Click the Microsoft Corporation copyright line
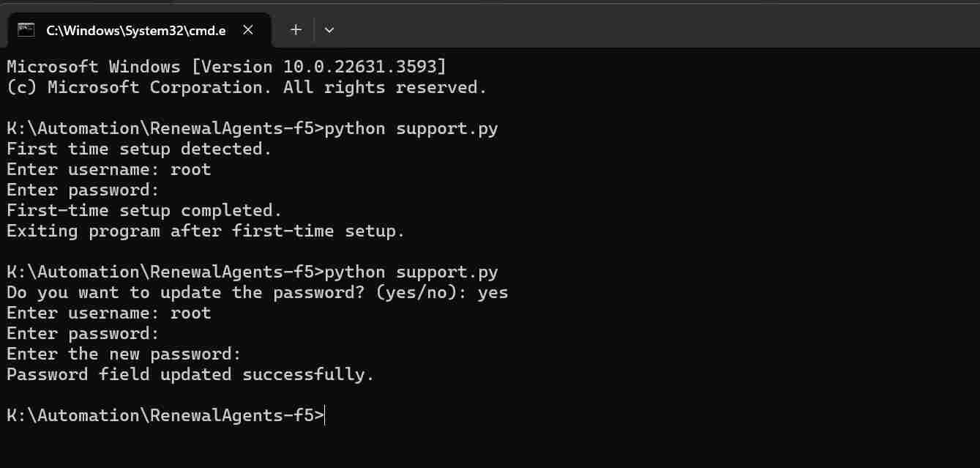 click(x=247, y=87)
